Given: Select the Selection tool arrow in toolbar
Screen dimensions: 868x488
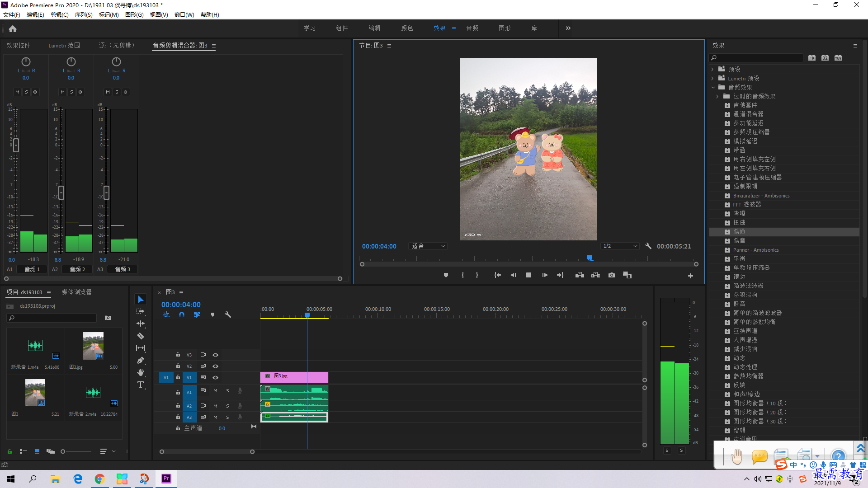Looking at the screenshot, I should 141,300.
